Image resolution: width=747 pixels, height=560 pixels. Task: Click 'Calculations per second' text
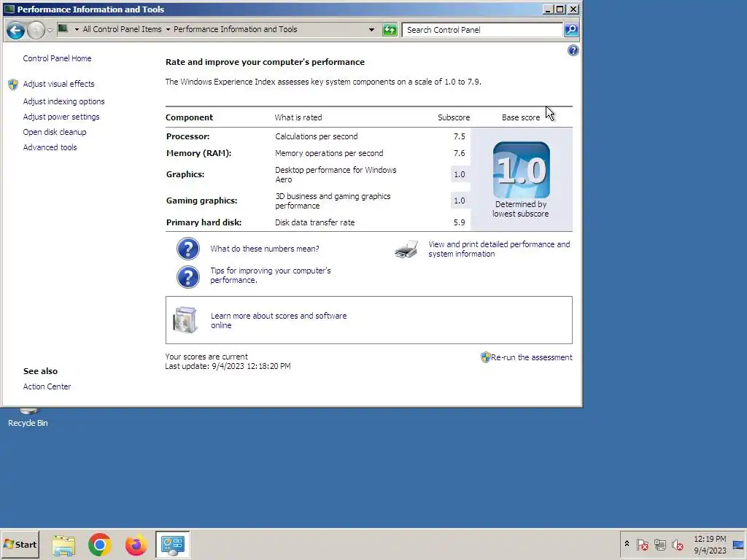[317, 136]
